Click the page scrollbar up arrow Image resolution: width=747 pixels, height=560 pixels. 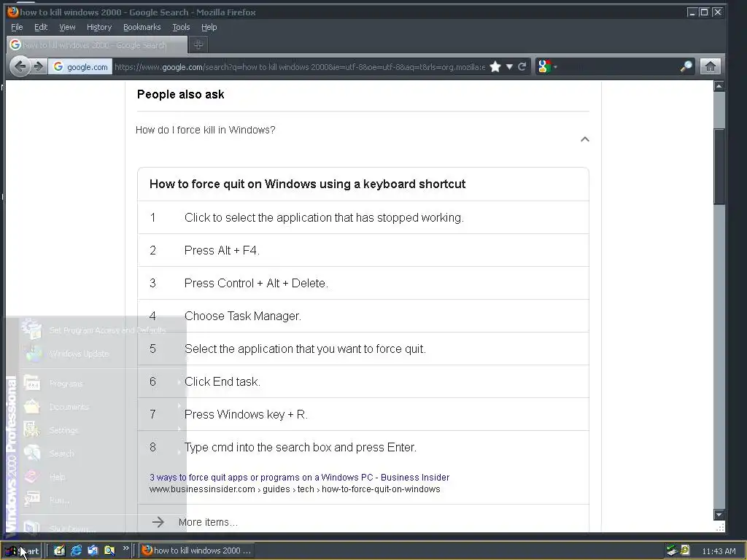(x=719, y=86)
